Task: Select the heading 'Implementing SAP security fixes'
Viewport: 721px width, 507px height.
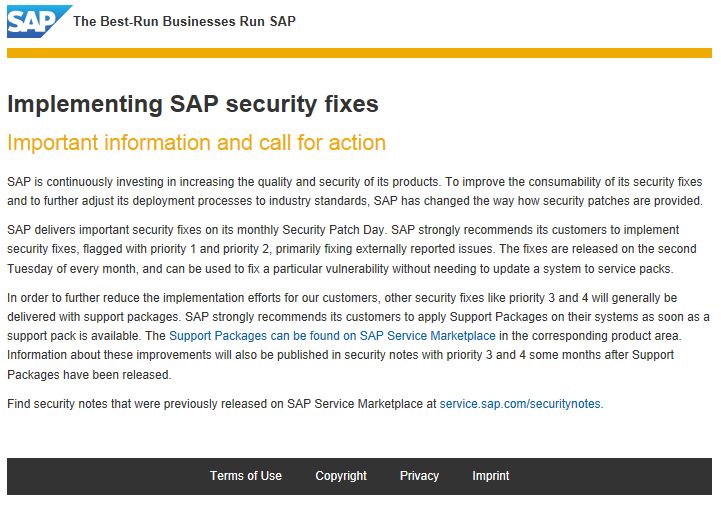Action: [x=193, y=103]
